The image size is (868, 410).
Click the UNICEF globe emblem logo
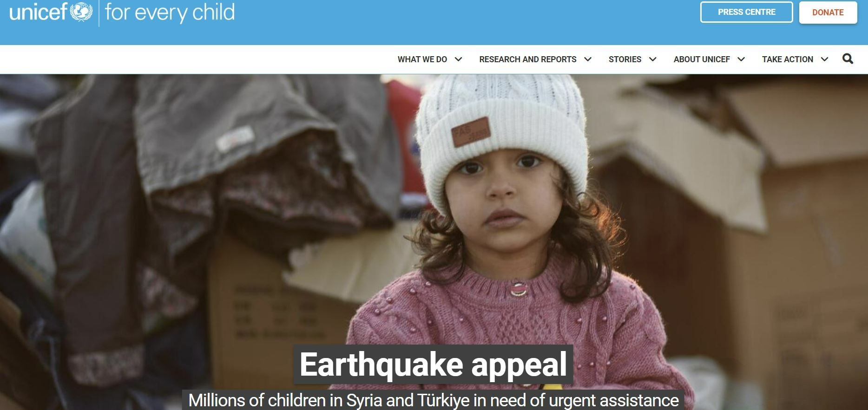pos(81,12)
